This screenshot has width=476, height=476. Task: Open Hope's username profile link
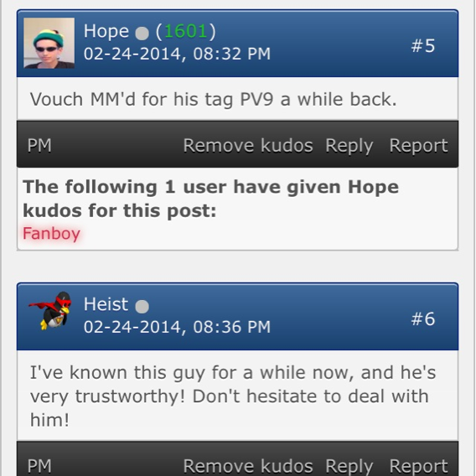coord(106,31)
